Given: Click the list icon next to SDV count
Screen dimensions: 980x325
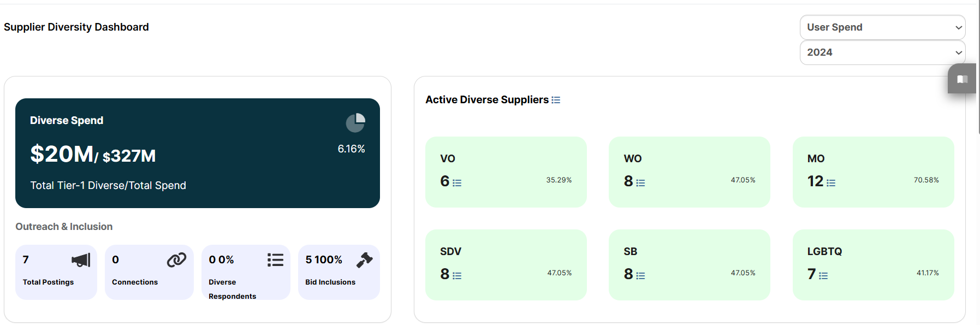Looking at the screenshot, I should coord(457,276).
